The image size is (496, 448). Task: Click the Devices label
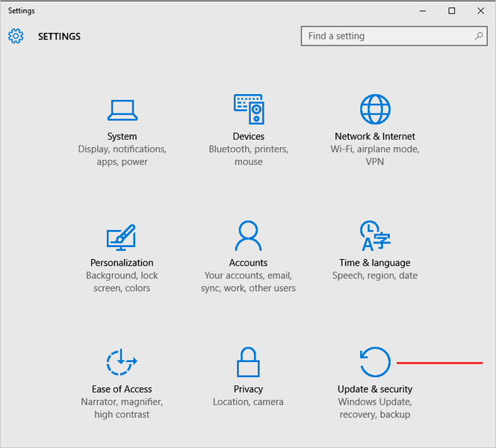249,136
